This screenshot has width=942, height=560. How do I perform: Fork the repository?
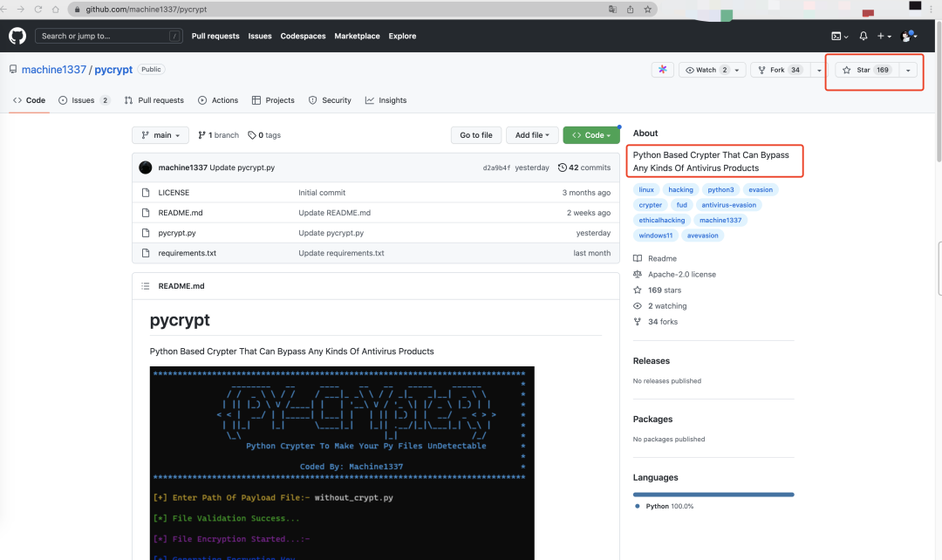781,70
